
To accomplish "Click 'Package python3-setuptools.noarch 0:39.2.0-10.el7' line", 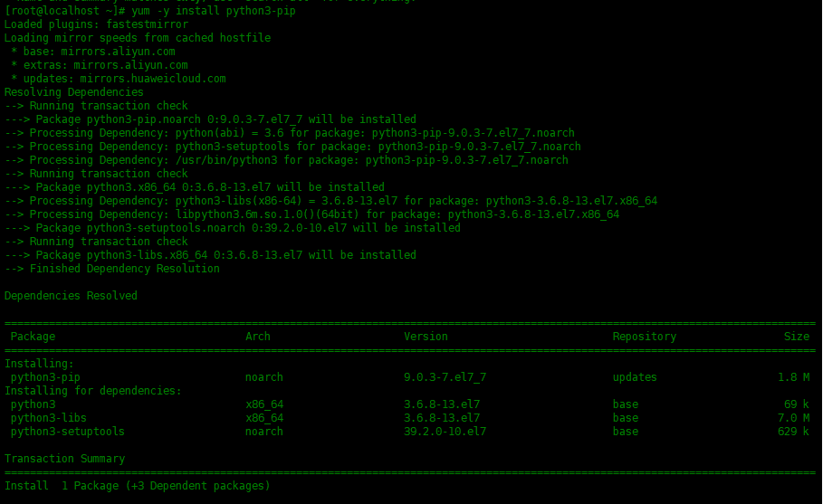I will [x=233, y=228].
